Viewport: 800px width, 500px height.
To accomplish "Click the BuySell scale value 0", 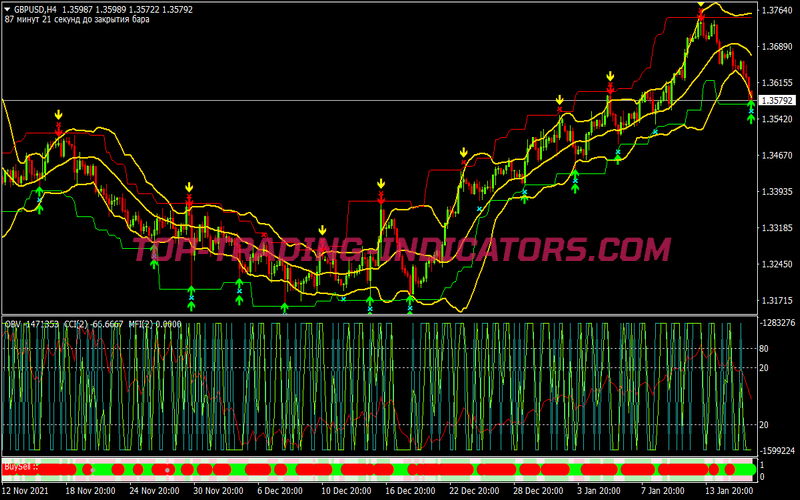I will pyautogui.click(x=762, y=477).
